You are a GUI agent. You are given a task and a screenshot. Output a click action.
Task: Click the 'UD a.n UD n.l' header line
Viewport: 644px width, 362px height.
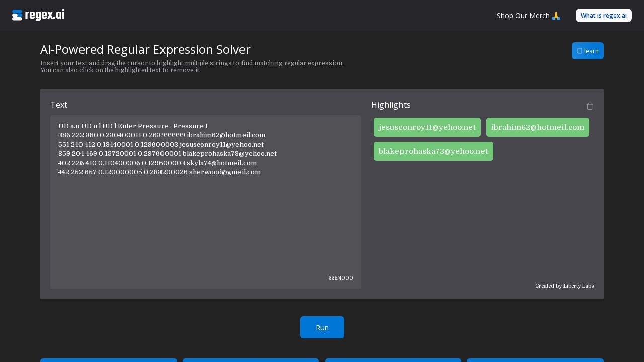pos(133,126)
